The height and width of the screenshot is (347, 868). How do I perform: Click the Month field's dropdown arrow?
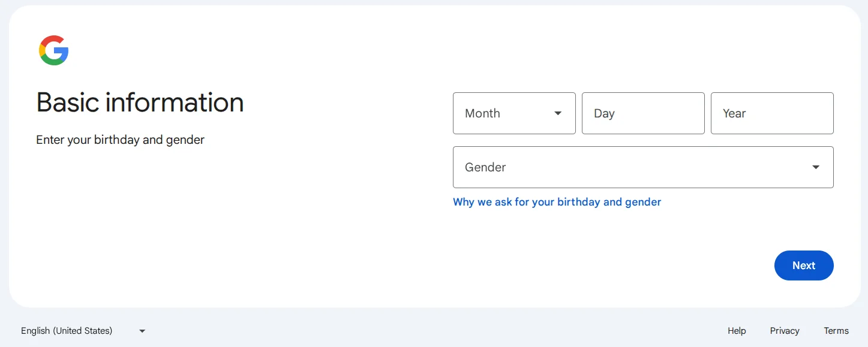tap(558, 113)
